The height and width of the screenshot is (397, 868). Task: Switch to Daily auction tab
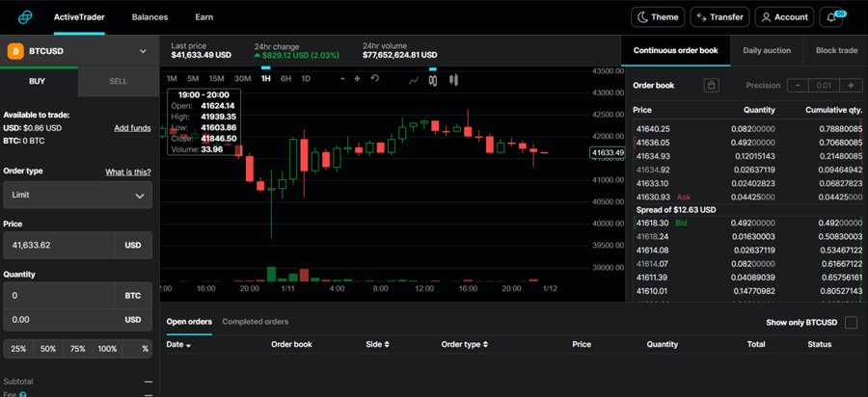click(x=767, y=50)
